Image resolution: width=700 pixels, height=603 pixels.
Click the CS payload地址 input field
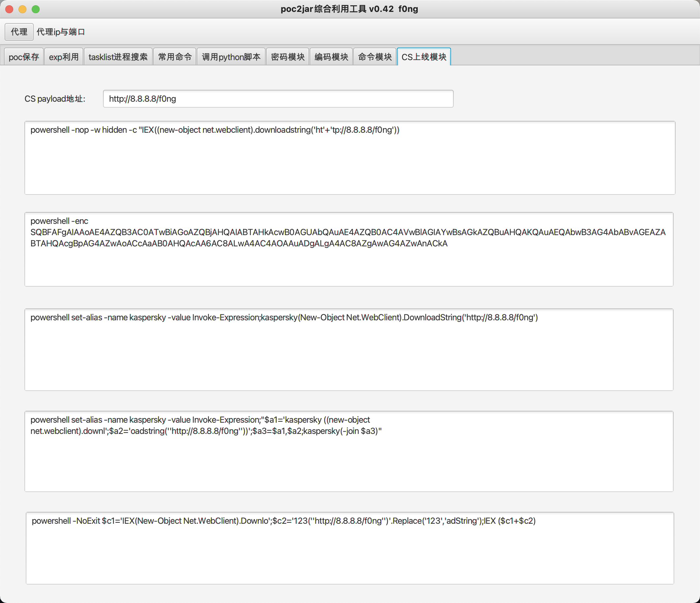coord(278,99)
